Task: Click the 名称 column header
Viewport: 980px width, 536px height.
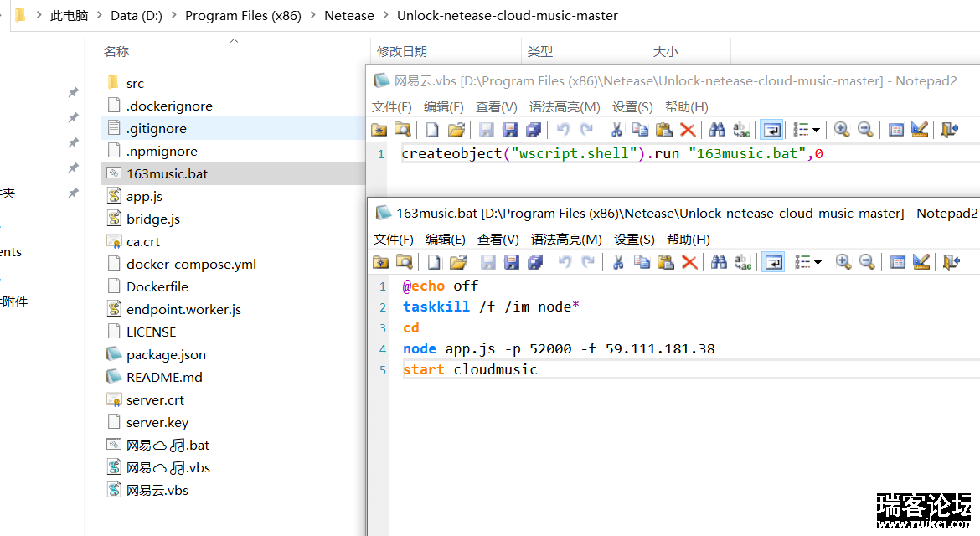Action: tap(116, 51)
